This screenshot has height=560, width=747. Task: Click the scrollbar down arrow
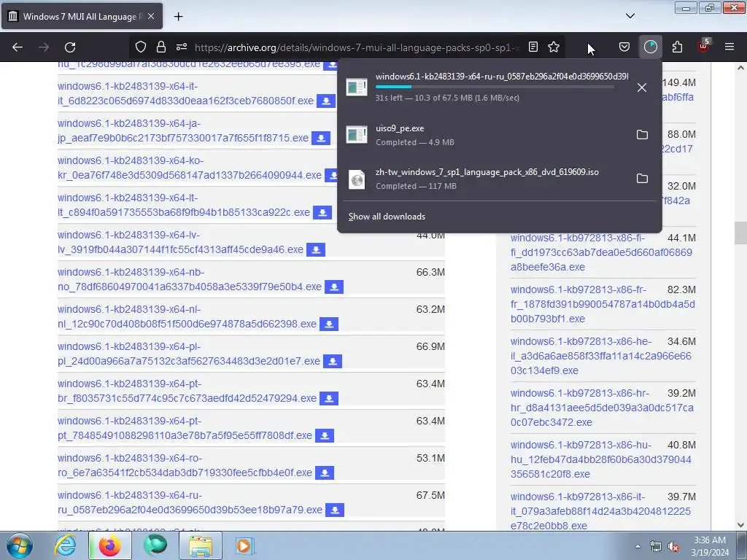pyautogui.click(x=740, y=525)
